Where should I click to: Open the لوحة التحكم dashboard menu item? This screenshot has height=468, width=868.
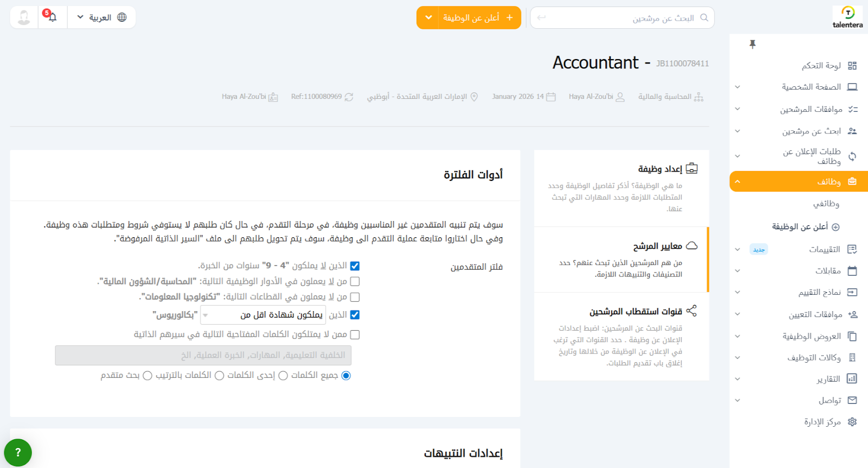pyautogui.click(x=821, y=66)
